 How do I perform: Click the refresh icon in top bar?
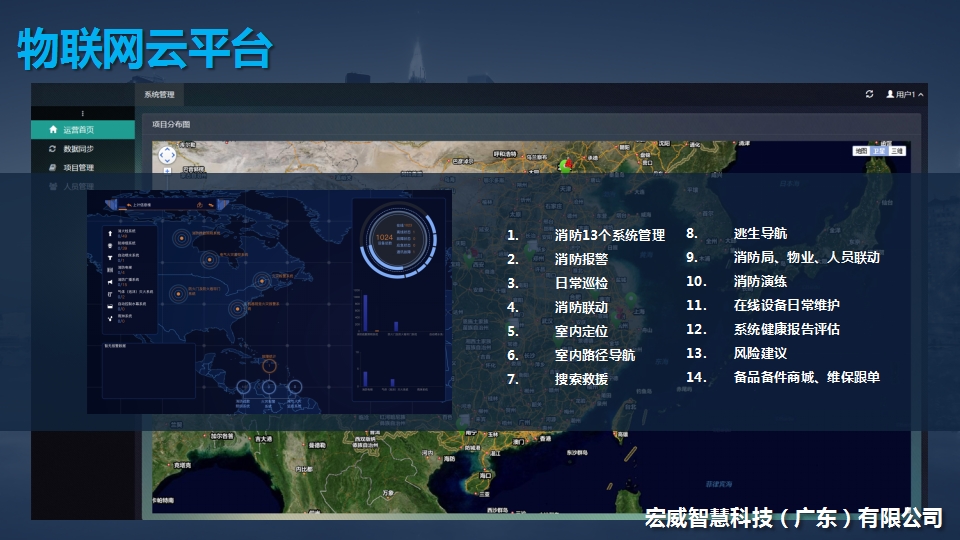click(869, 94)
